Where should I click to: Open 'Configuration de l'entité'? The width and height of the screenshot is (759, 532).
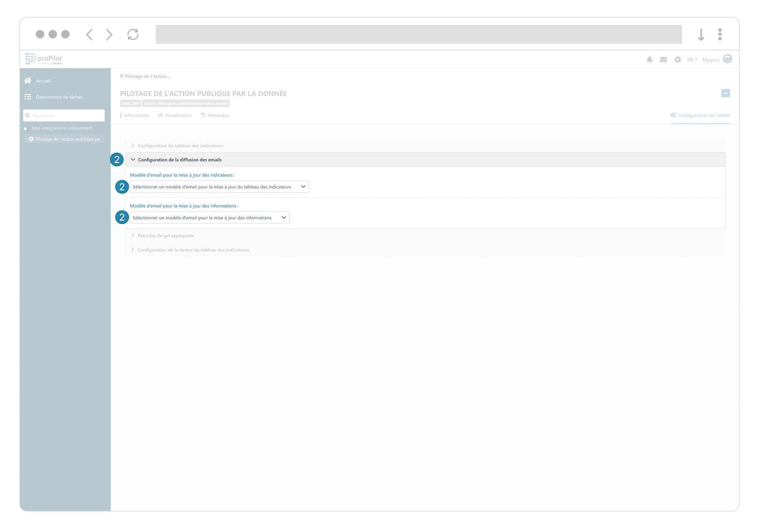click(700, 115)
